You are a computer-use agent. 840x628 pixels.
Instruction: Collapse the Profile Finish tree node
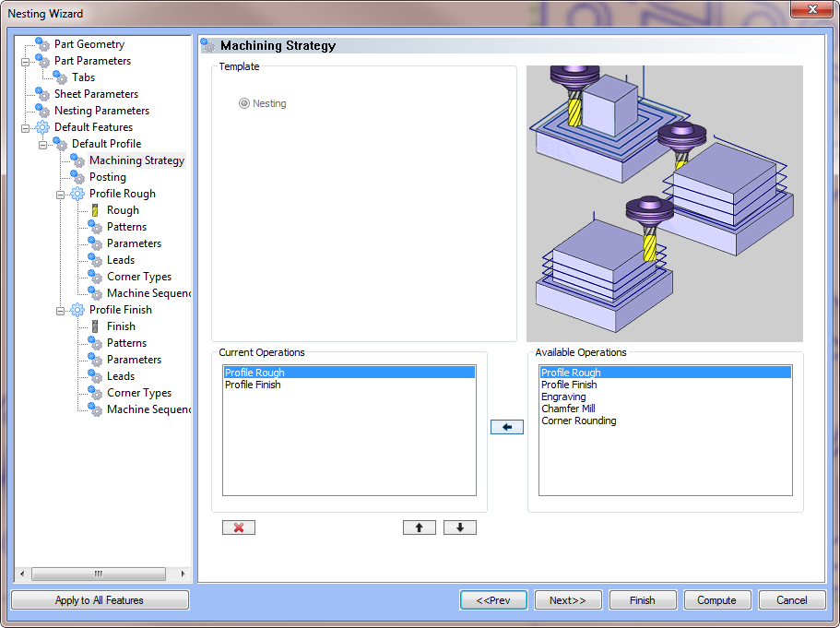click(60, 310)
